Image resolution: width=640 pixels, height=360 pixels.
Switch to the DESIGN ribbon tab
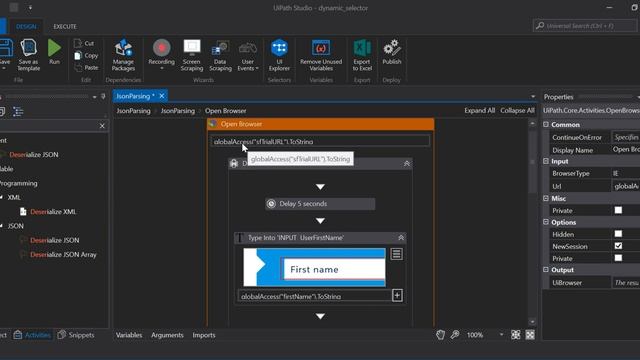click(x=26, y=27)
